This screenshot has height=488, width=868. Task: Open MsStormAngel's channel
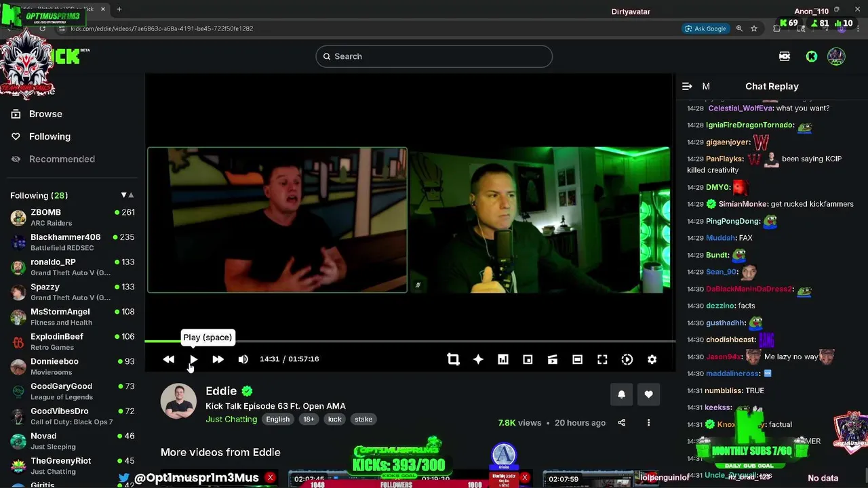point(73,317)
